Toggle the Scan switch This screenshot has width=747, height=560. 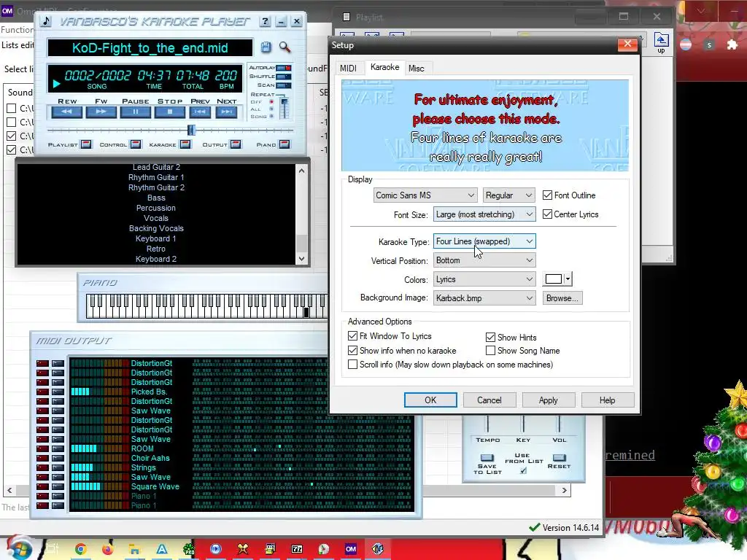click(284, 85)
